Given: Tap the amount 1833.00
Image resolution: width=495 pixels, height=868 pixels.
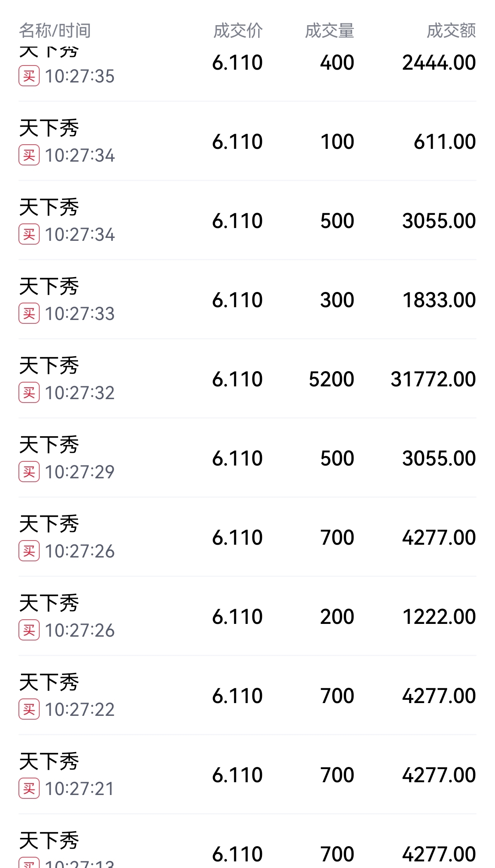Looking at the screenshot, I should click(439, 300).
